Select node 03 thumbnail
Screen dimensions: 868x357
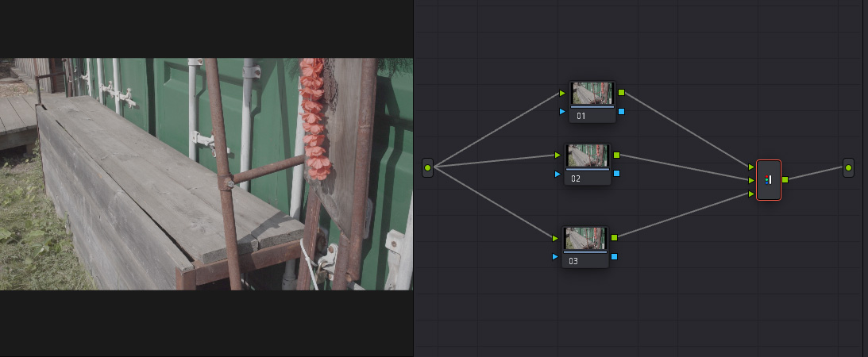point(585,239)
